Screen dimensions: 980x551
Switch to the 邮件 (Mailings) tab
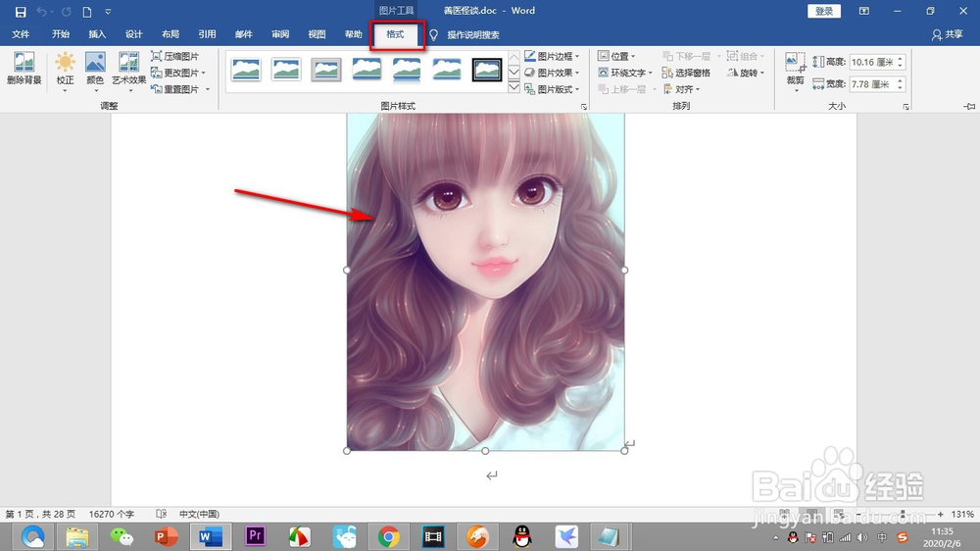[x=244, y=34]
